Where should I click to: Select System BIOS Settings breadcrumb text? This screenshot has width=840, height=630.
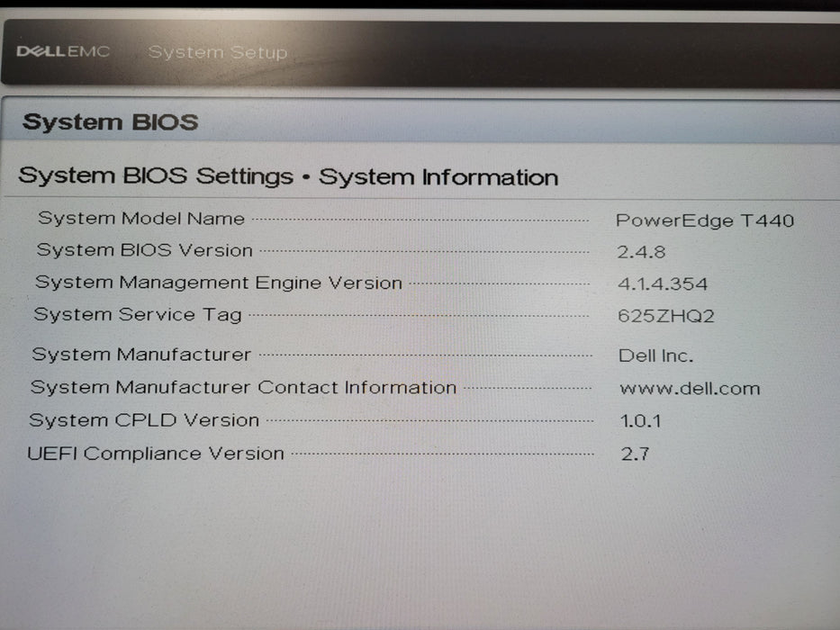coord(156,176)
